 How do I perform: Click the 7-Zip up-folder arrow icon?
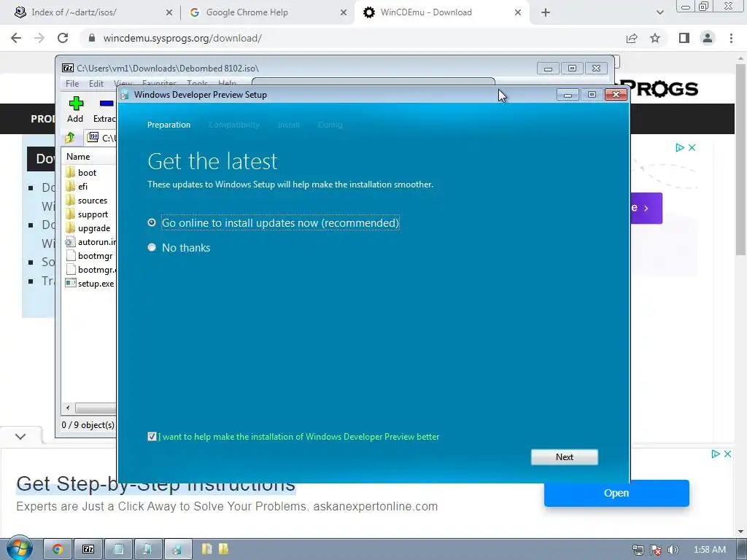coord(70,138)
